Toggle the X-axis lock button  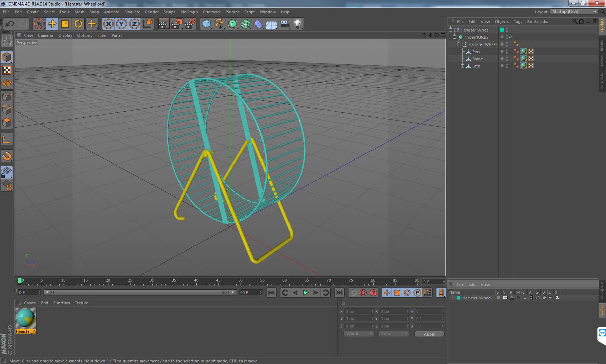[108, 24]
